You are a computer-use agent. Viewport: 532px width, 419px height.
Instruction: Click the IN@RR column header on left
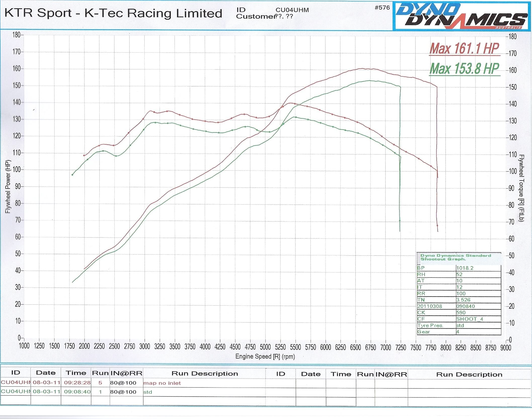point(126,373)
